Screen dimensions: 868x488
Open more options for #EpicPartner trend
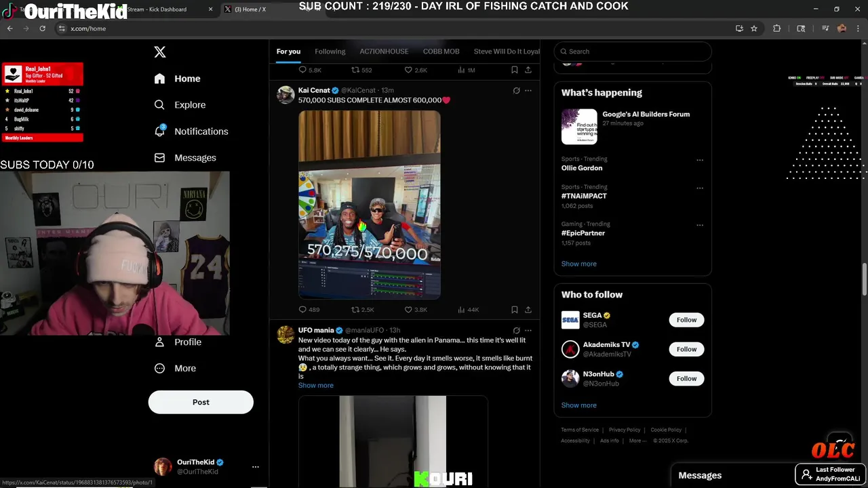click(700, 225)
